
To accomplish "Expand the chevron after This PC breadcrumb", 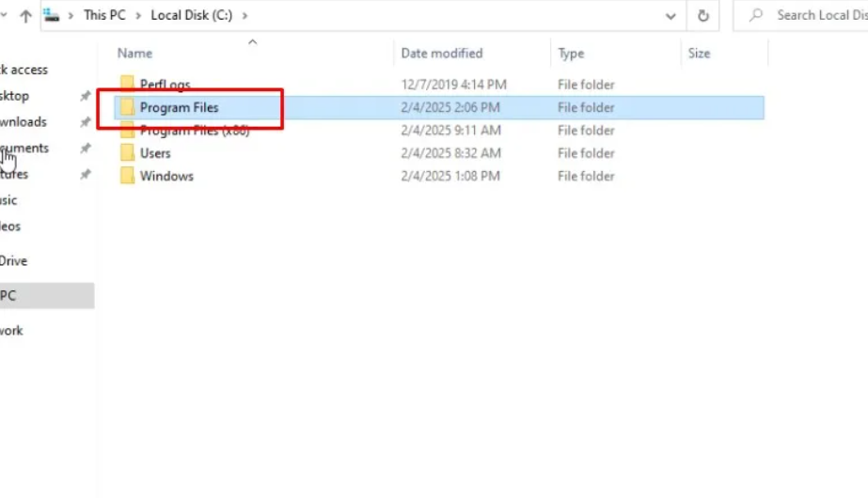I will click(x=138, y=16).
